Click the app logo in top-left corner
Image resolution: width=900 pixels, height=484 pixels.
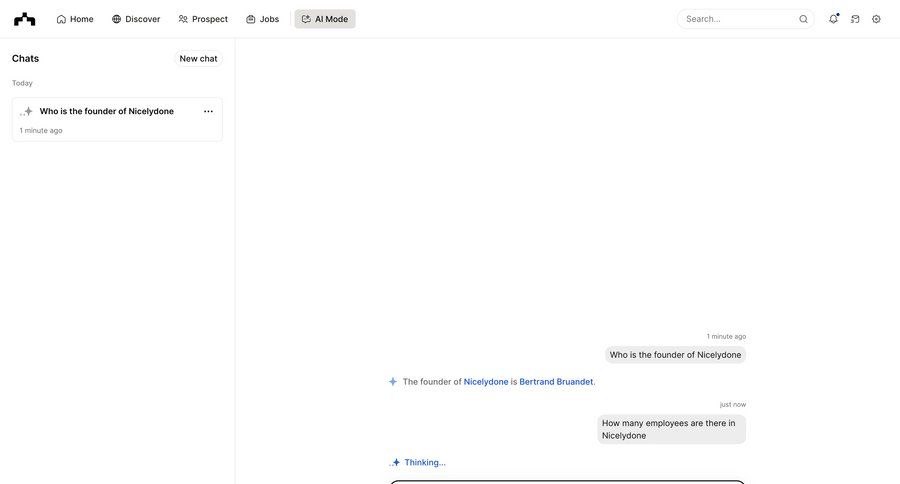pos(25,19)
